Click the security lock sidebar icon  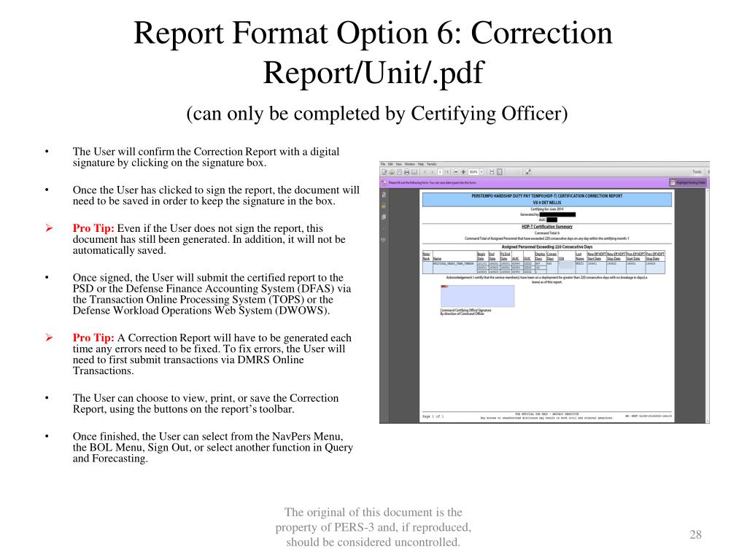(x=384, y=206)
